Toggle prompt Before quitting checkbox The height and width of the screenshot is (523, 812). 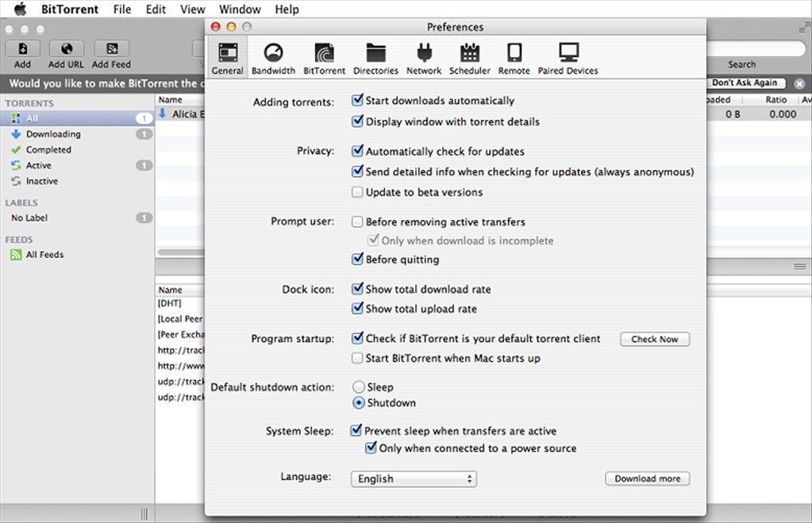tap(357, 259)
